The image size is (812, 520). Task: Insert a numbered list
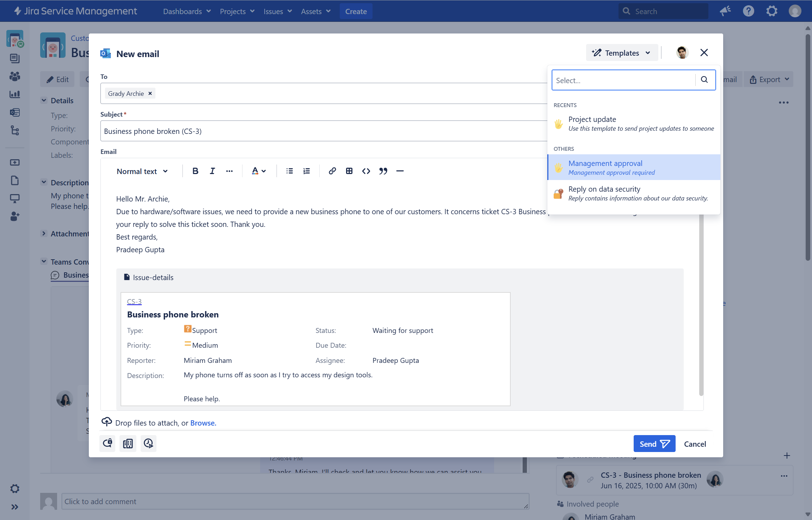pos(307,171)
